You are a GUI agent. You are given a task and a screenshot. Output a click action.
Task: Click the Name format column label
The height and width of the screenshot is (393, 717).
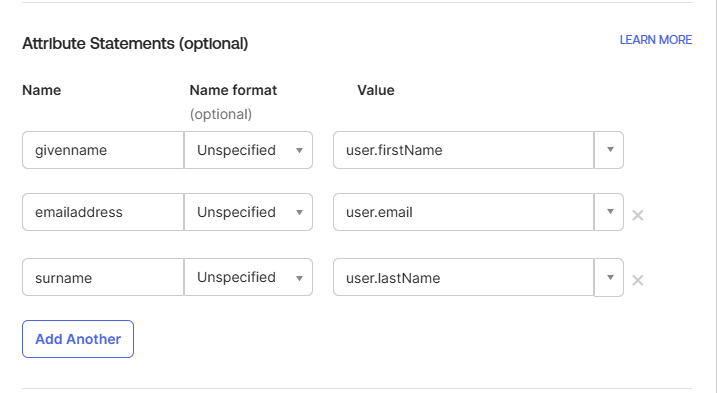coord(233,90)
